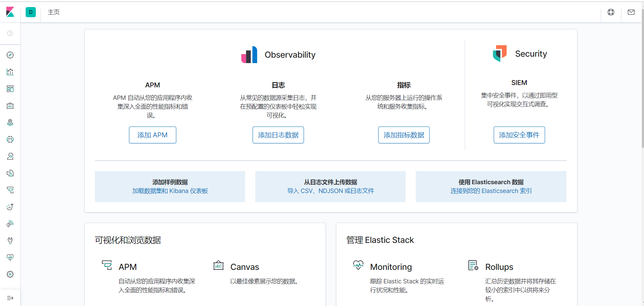The height and width of the screenshot is (306, 644).
Task: Click the 添加日志数据 button
Action: tap(278, 135)
